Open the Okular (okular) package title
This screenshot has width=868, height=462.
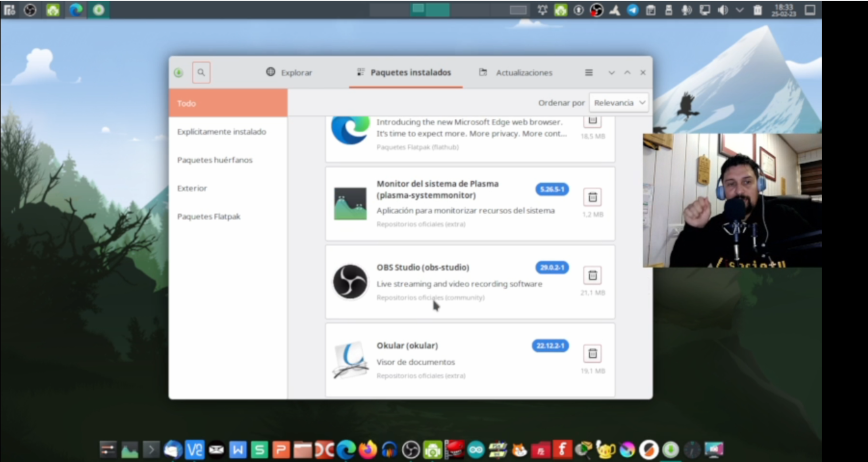407,346
